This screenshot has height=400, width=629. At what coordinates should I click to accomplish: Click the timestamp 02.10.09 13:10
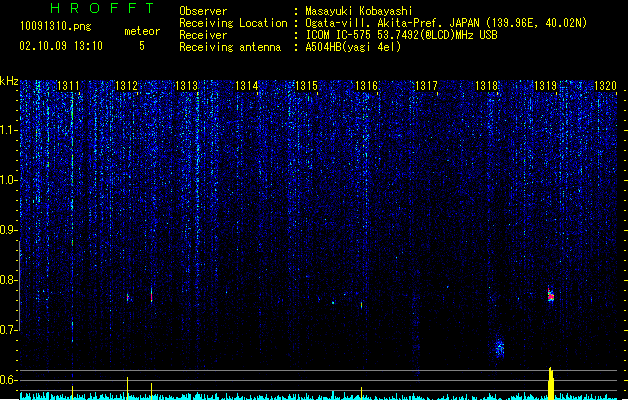click(61, 46)
